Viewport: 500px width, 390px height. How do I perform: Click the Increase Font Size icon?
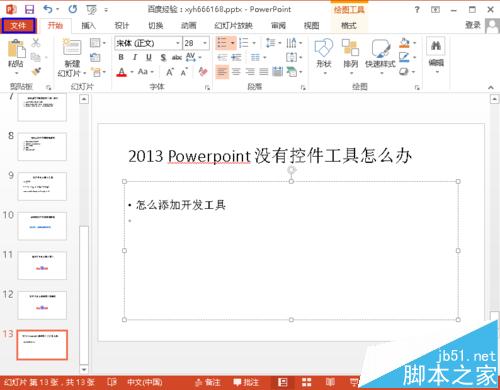point(170,72)
